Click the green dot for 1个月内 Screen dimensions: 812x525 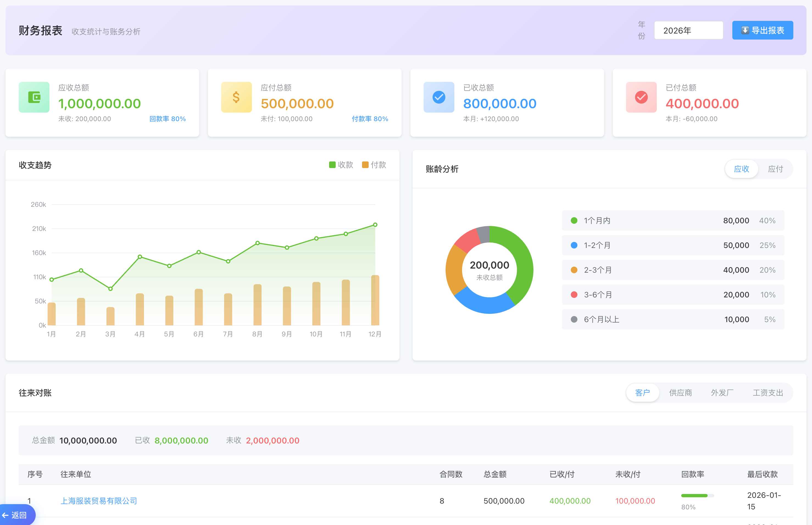tap(574, 220)
